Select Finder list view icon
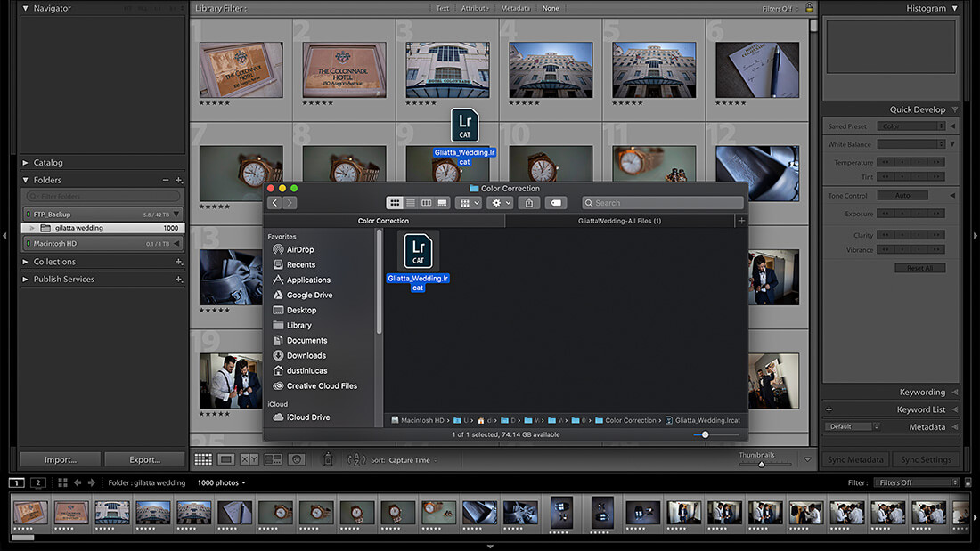 tap(411, 203)
